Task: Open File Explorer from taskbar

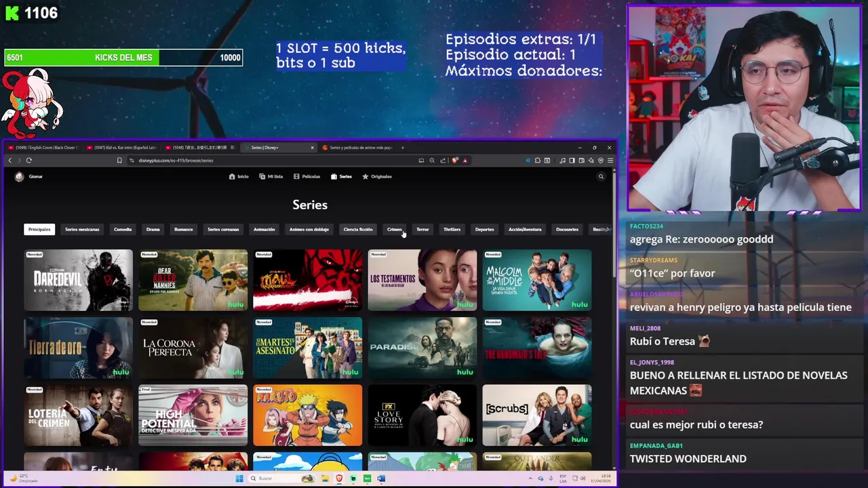Action: (x=326, y=479)
